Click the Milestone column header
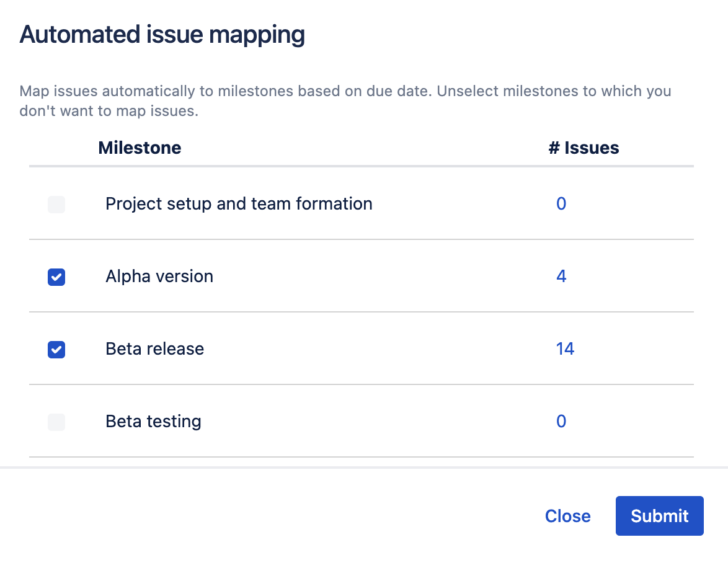Image resolution: width=728 pixels, height=563 pixels. pos(140,148)
